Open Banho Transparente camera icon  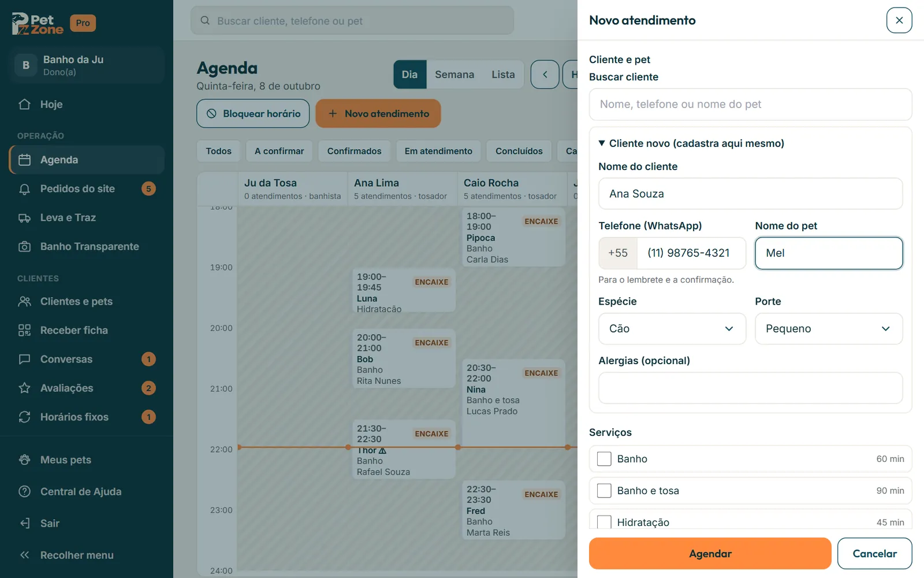[24, 247]
